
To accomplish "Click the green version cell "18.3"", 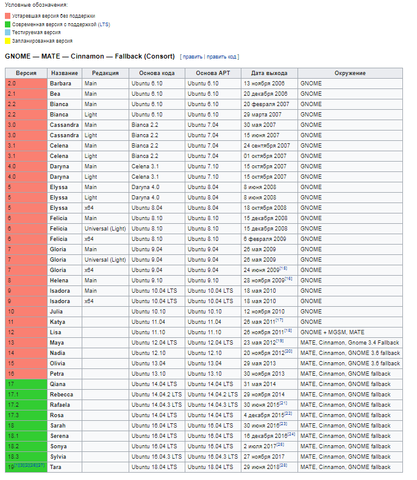I will [x=26, y=456].
